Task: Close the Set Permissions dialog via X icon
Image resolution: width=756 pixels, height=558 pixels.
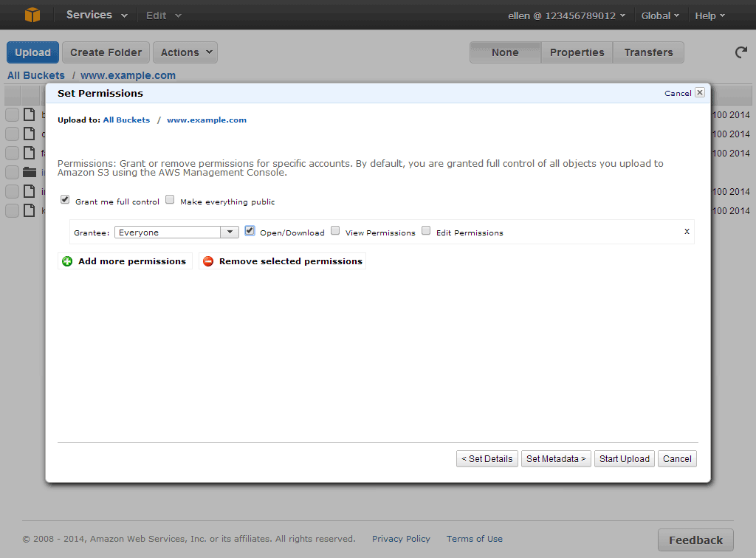Action: pyautogui.click(x=699, y=93)
